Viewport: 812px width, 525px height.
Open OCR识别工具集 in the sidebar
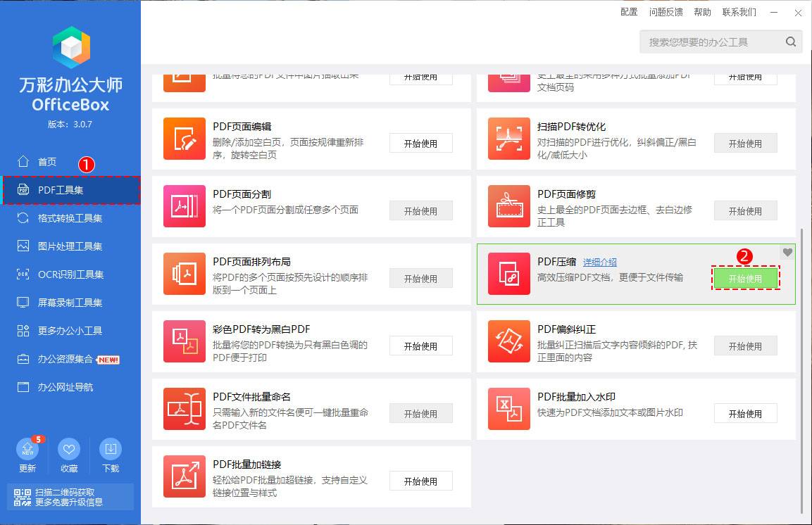(x=70, y=274)
